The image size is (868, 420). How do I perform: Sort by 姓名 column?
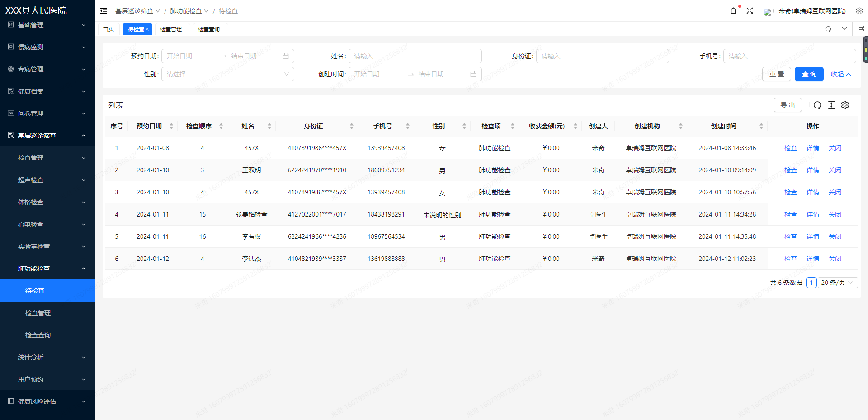click(269, 126)
